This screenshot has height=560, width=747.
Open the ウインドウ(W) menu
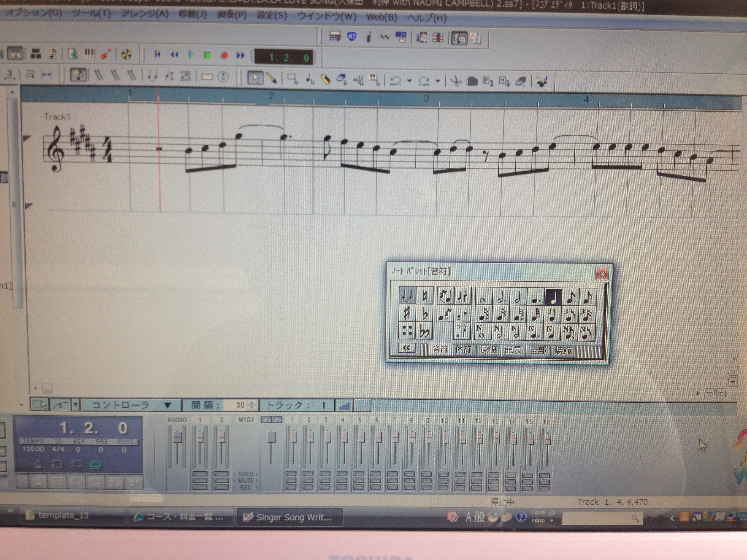click(x=327, y=16)
